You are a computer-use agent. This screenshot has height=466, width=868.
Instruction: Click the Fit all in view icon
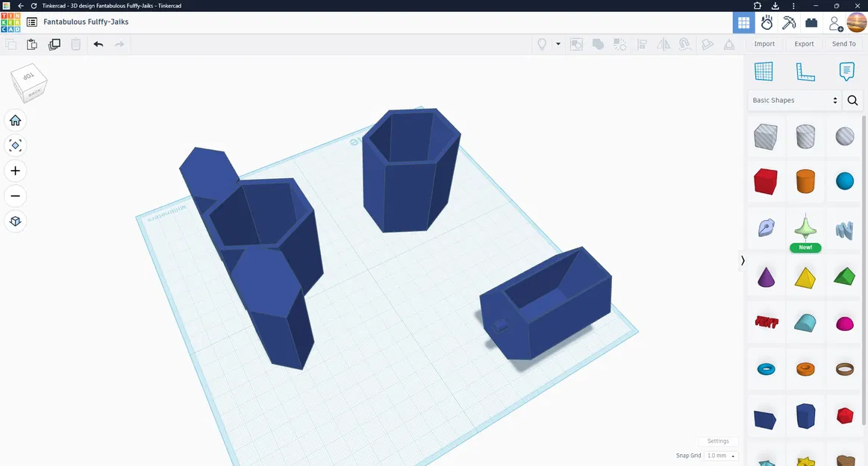pos(16,145)
